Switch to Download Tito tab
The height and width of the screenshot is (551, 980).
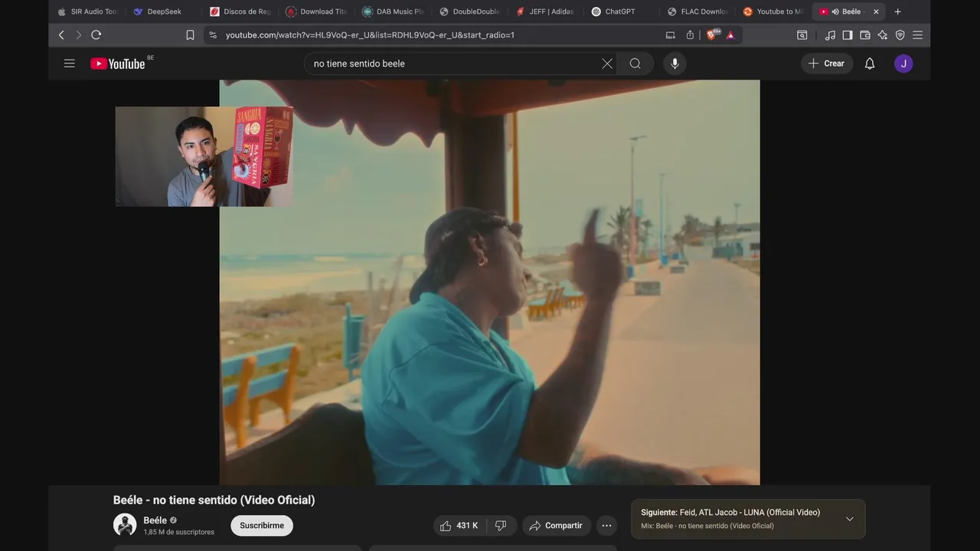click(316, 11)
